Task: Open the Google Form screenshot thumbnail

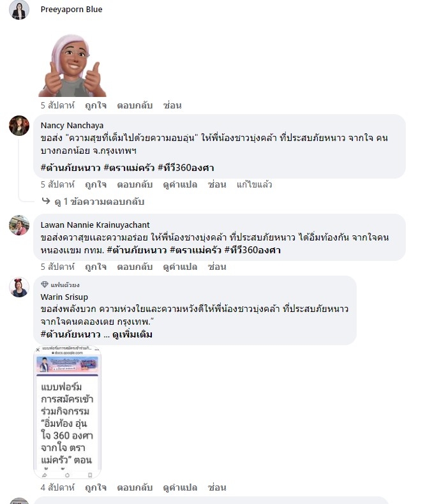Action: pos(67,412)
